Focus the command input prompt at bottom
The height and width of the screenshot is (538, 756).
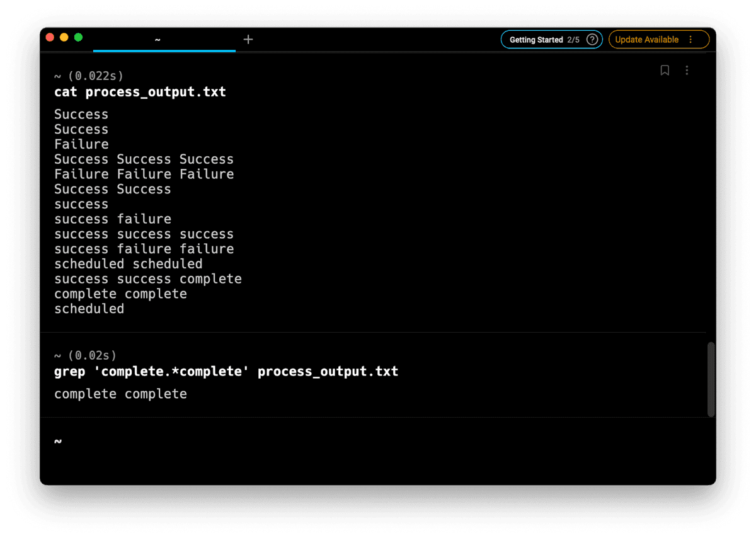[x=252, y=442]
